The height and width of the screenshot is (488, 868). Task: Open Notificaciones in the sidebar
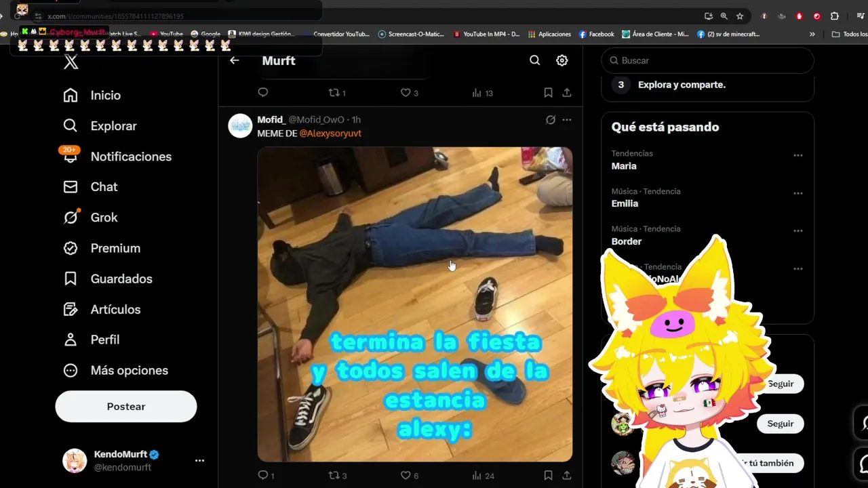tap(117, 157)
